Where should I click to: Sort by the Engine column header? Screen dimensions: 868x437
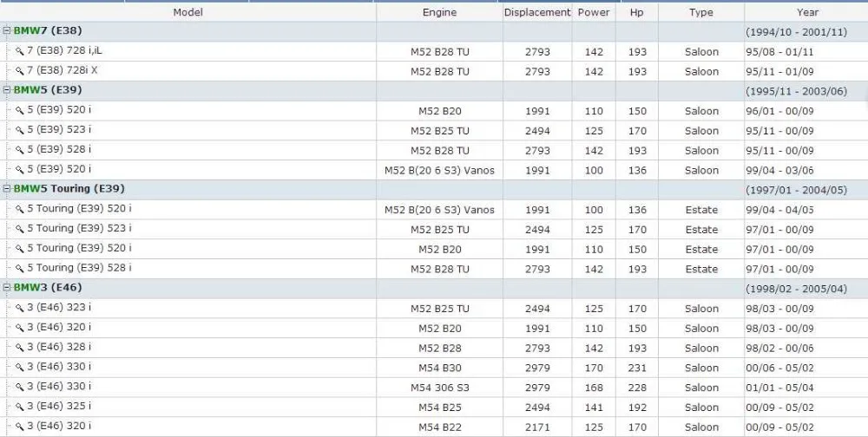[439, 12]
